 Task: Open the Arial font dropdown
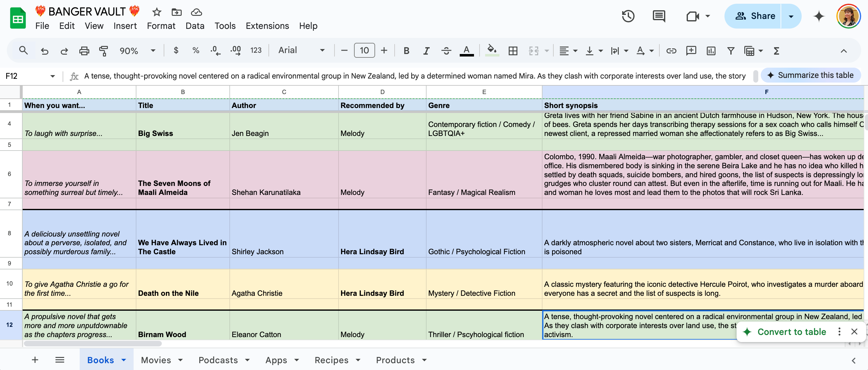301,51
